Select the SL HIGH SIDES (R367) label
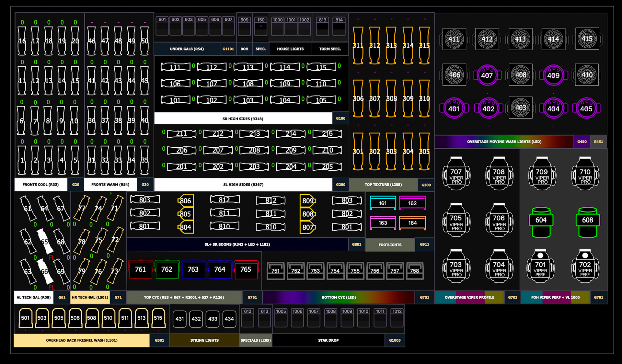The image size is (622, 364). pos(243,185)
